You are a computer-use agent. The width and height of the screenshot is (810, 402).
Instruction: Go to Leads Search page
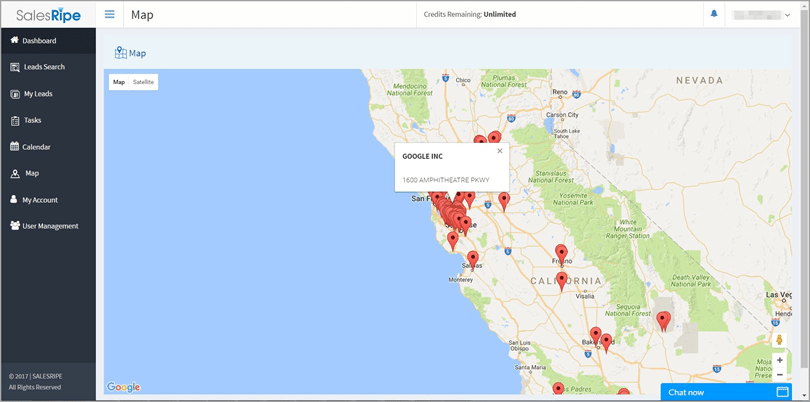[x=44, y=67]
